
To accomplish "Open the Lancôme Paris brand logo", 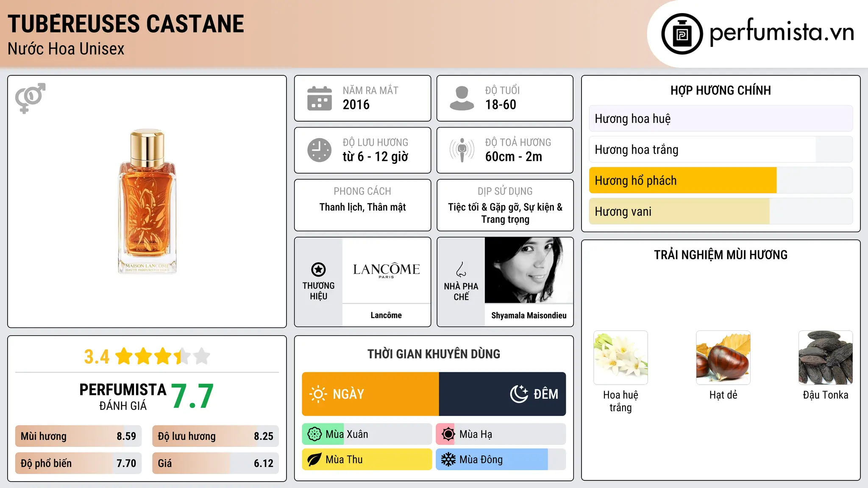I will coord(387,270).
